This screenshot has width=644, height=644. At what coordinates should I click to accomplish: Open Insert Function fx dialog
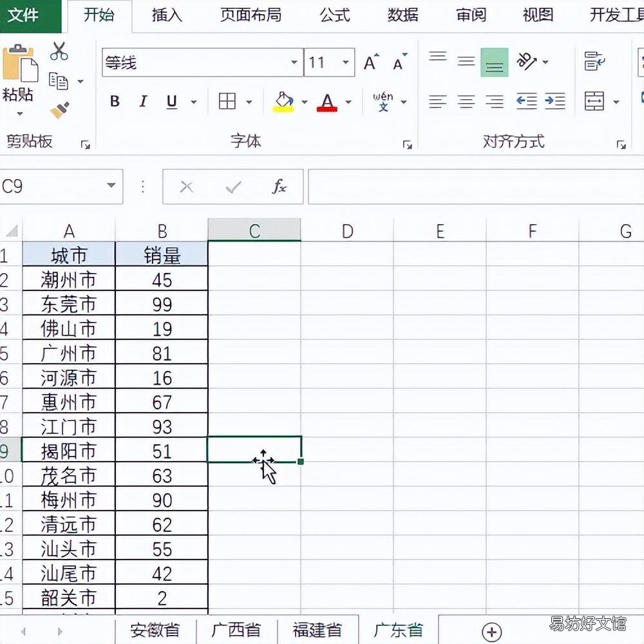point(279,187)
